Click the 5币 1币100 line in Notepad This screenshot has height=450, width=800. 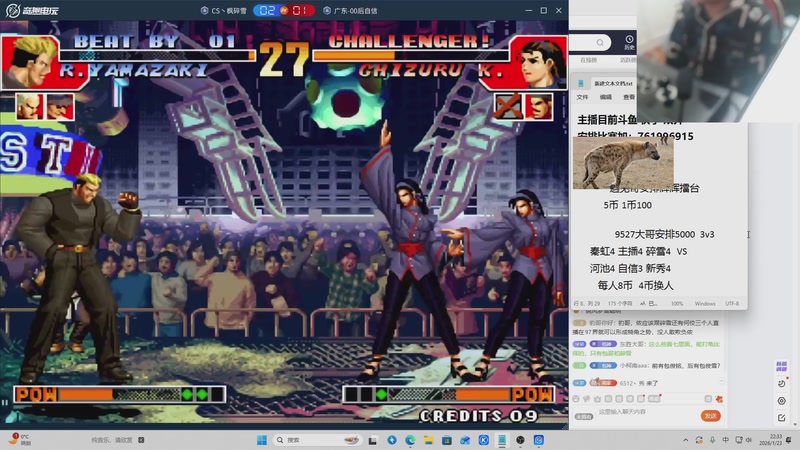click(628, 205)
